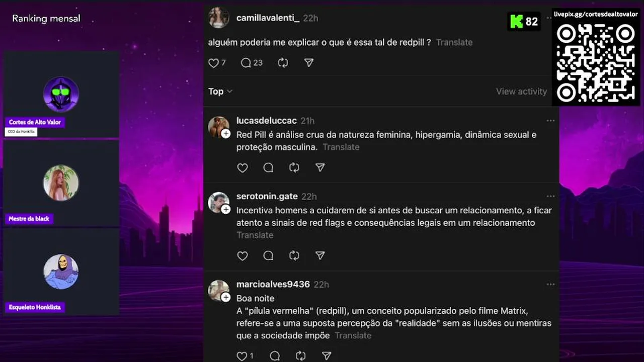Open more options for serotonin.gate's reply
This screenshot has width=644, height=362.
pos(550,196)
